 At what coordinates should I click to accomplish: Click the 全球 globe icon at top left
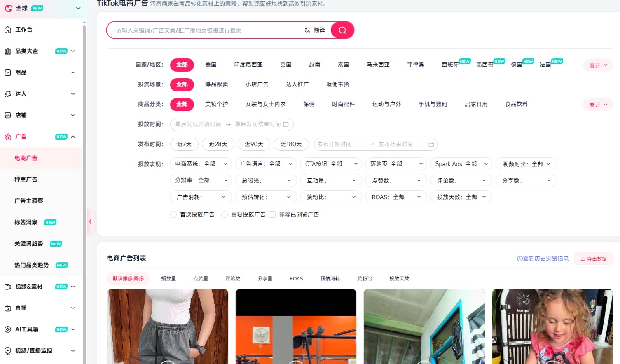(x=7, y=8)
